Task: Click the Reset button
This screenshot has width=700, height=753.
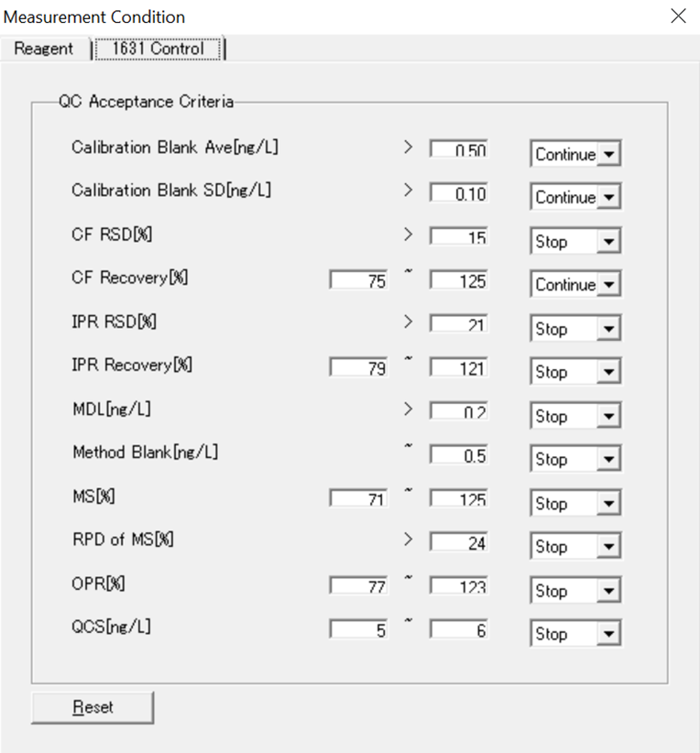Action: (93, 707)
